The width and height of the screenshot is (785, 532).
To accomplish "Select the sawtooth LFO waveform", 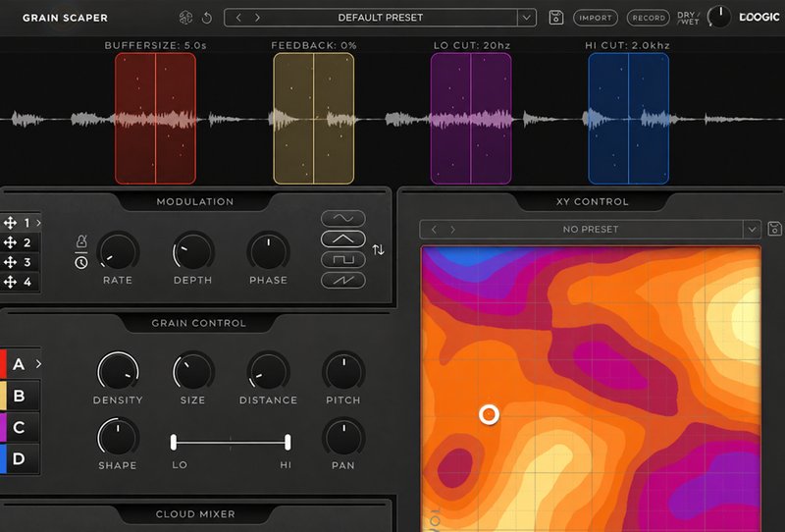I will [342, 280].
